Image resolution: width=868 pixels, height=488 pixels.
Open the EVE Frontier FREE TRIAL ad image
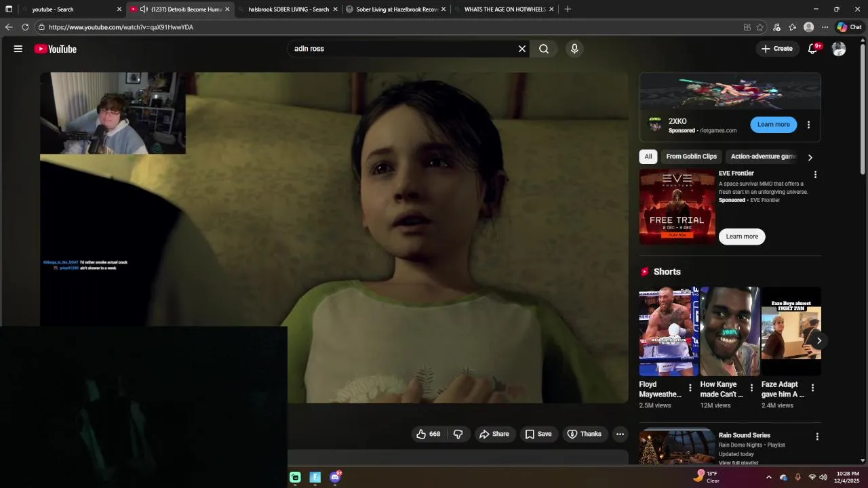pos(677,207)
